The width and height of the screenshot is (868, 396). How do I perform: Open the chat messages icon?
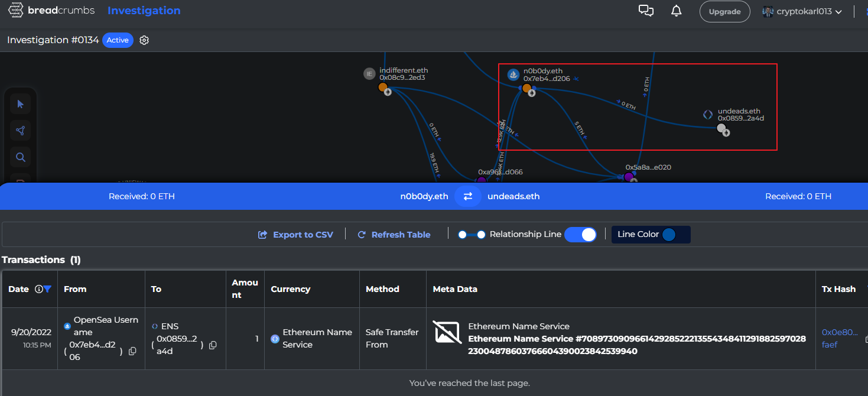[646, 10]
